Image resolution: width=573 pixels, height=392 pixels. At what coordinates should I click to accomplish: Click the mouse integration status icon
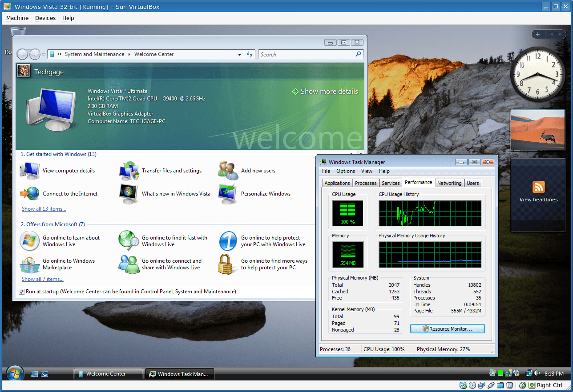[523, 385]
